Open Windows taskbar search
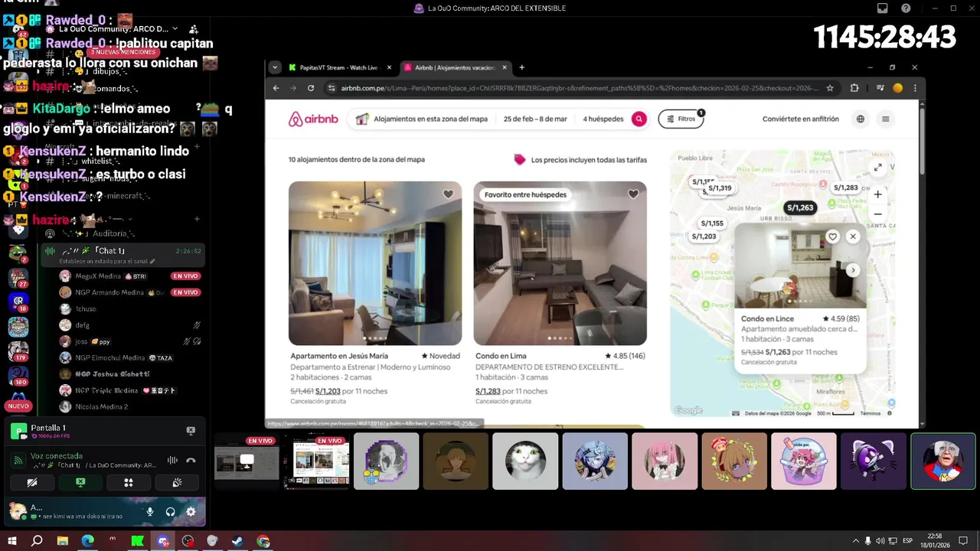 (37, 541)
